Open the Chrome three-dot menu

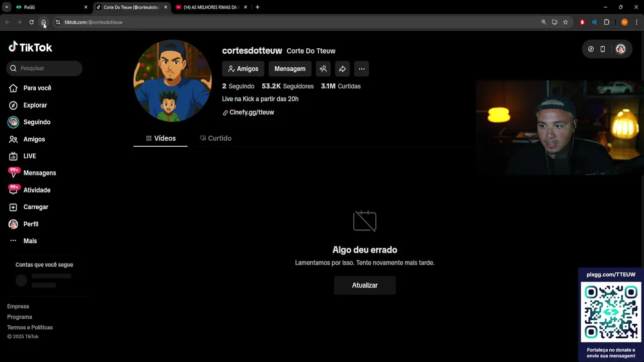tap(636, 22)
